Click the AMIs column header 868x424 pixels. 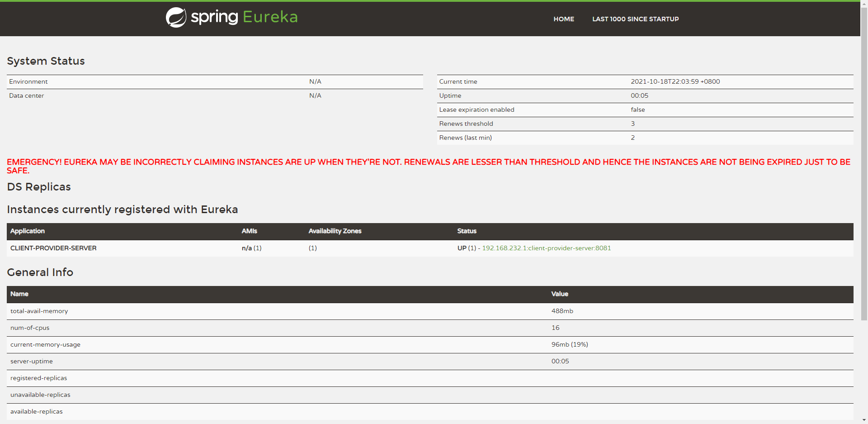pos(249,231)
